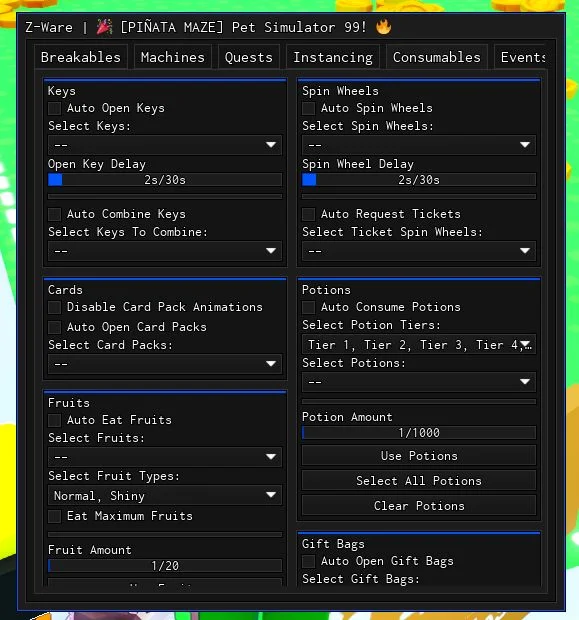Screen dimensions: 579x620
Task: Expand the Select Potion Tiers dropdown
Action: tap(419, 344)
